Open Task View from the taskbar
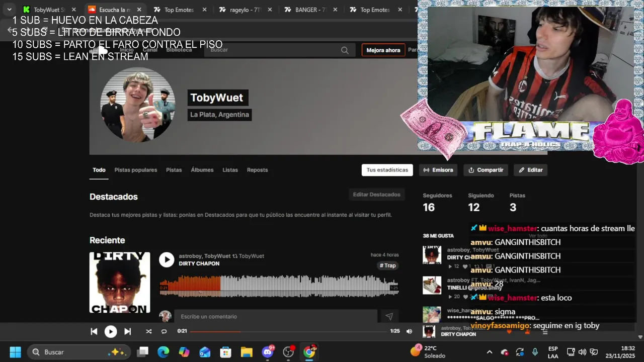The image size is (644, 362). [x=143, y=352]
